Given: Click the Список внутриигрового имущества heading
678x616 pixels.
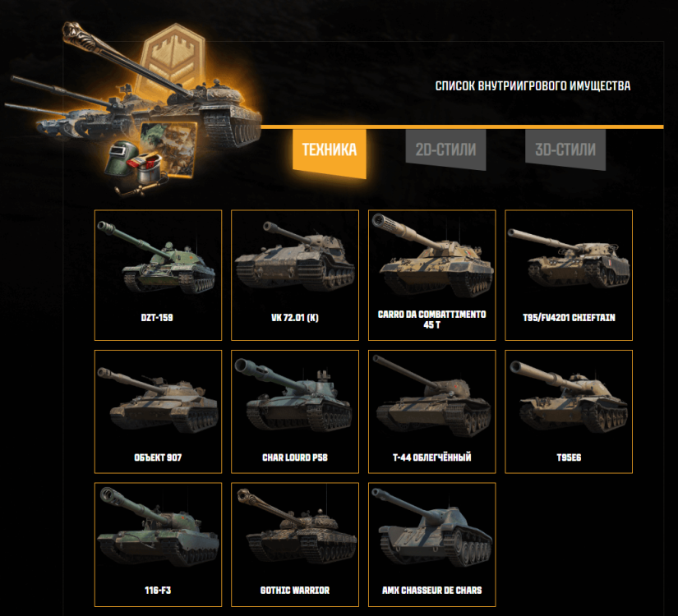Looking at the screenshot, I should tap(533, 86).
